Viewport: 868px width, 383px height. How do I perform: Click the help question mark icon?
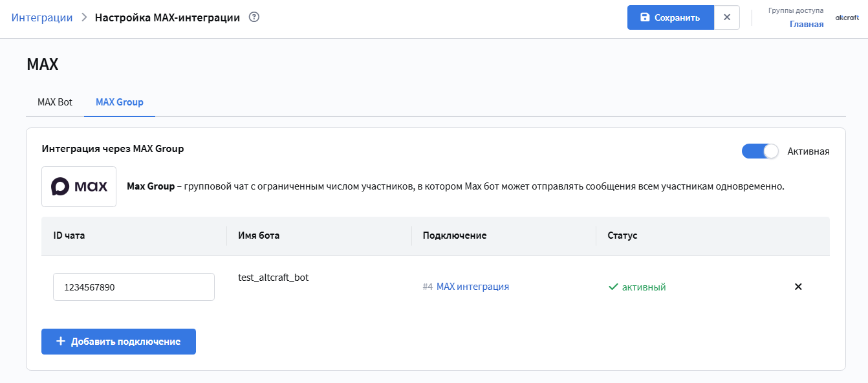[254, 17]
